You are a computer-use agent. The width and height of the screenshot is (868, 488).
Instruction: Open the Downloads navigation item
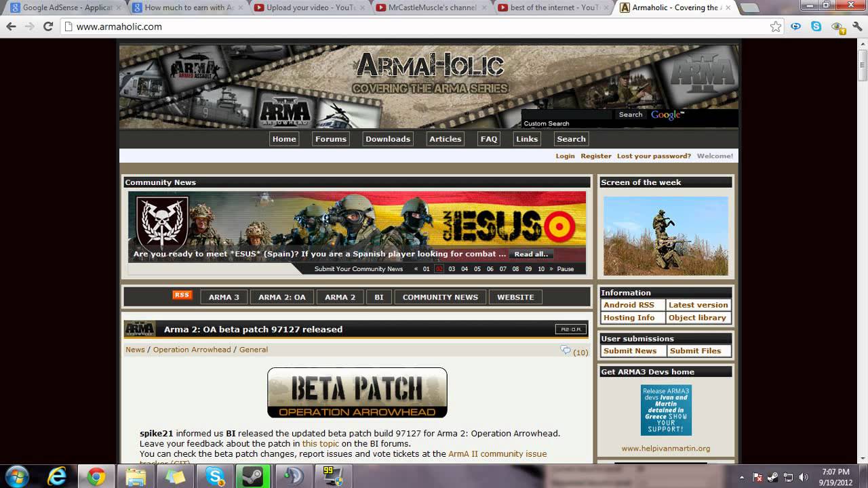pos(388,139)
